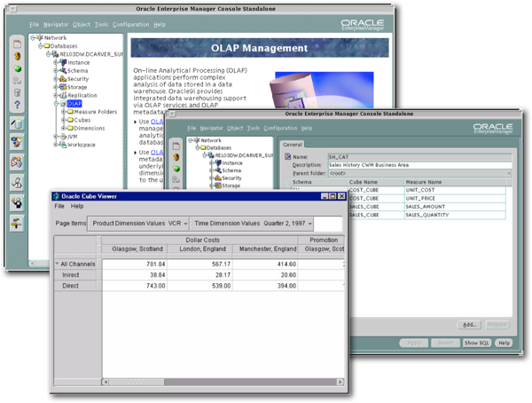532x403 pixels.
Task: Click the Dimensions folder icon in tree
Action: 71,128
